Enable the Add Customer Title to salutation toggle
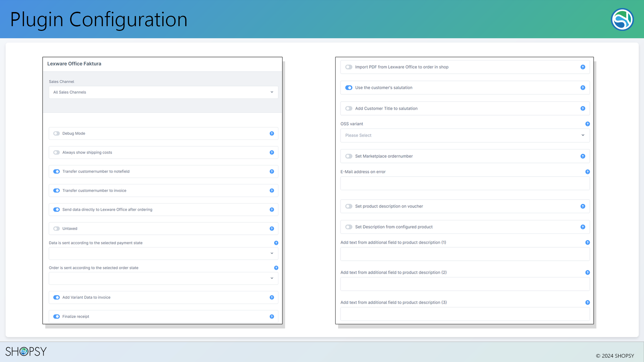The height and width of the screenshot is (362, 644). (349, 108)
